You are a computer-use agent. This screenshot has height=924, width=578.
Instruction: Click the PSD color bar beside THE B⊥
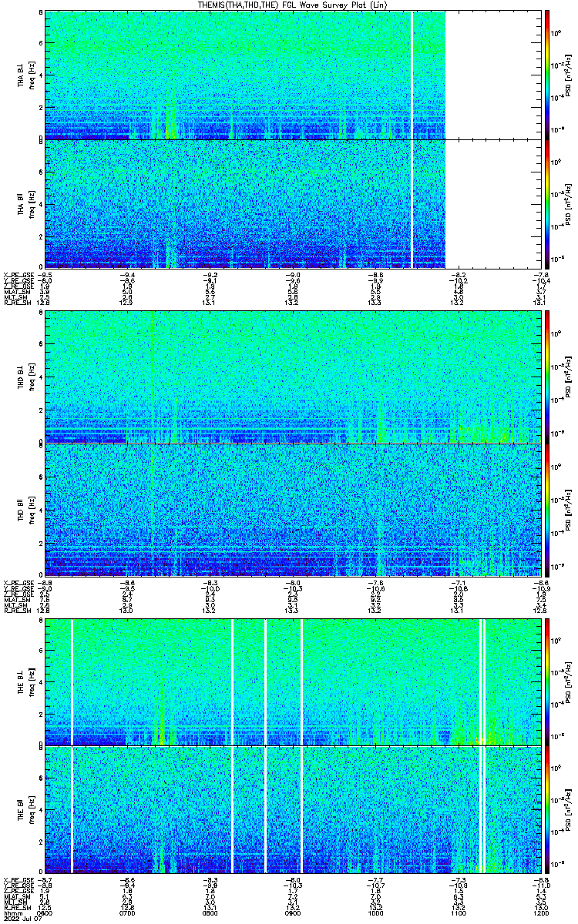[x=547, y=681]
